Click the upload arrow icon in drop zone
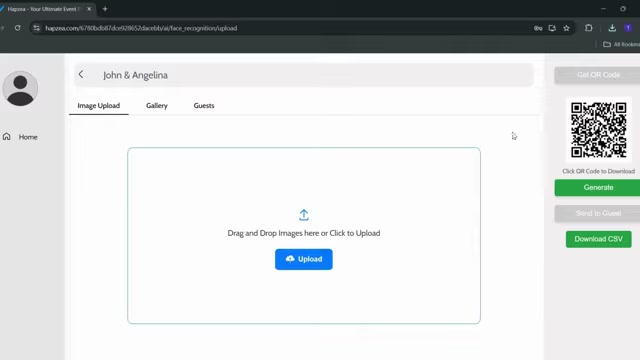The height and width of the screenshot is (360, 640). (x=304, y=215)
